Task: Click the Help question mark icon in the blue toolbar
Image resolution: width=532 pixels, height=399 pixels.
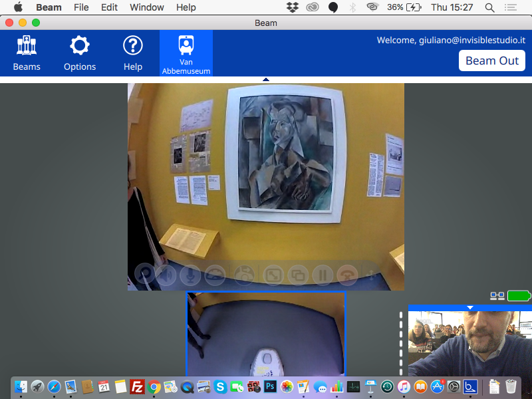Action: point(133,45)
